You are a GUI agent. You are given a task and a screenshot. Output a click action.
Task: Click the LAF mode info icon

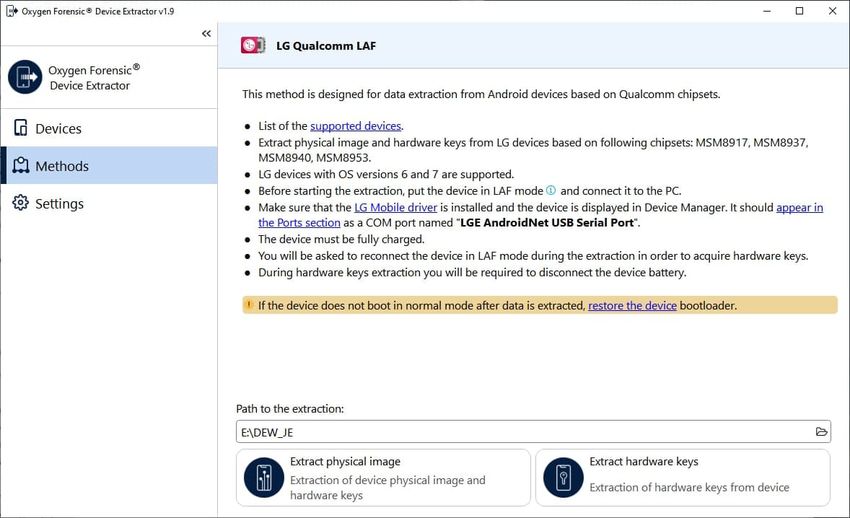[x=551, y=190]
